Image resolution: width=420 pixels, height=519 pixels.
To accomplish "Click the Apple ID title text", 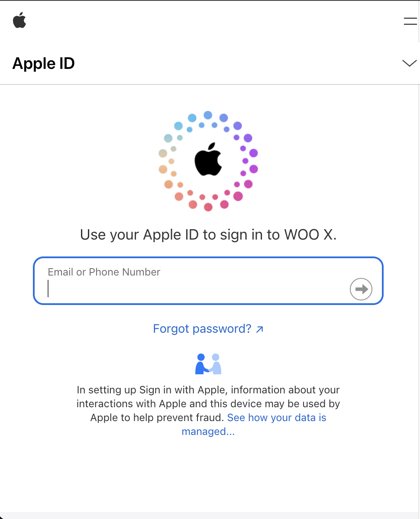I will point(44,63).
